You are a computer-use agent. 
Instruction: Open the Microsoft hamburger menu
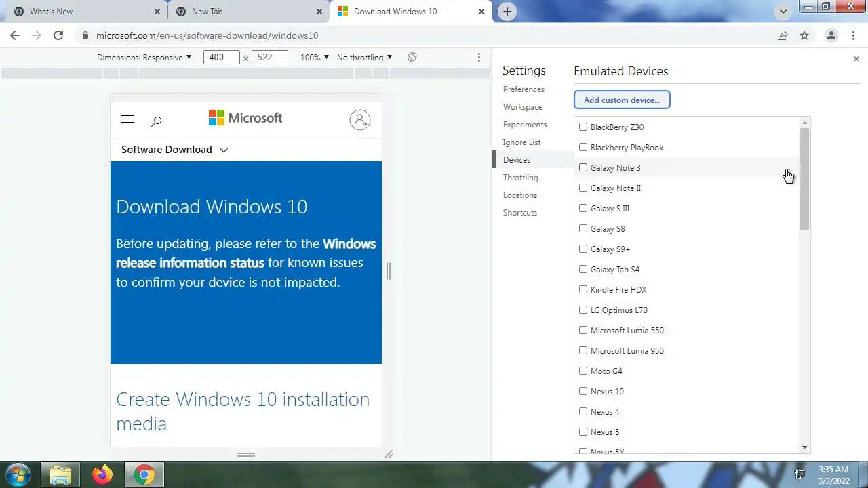click(x=127, y=119)
